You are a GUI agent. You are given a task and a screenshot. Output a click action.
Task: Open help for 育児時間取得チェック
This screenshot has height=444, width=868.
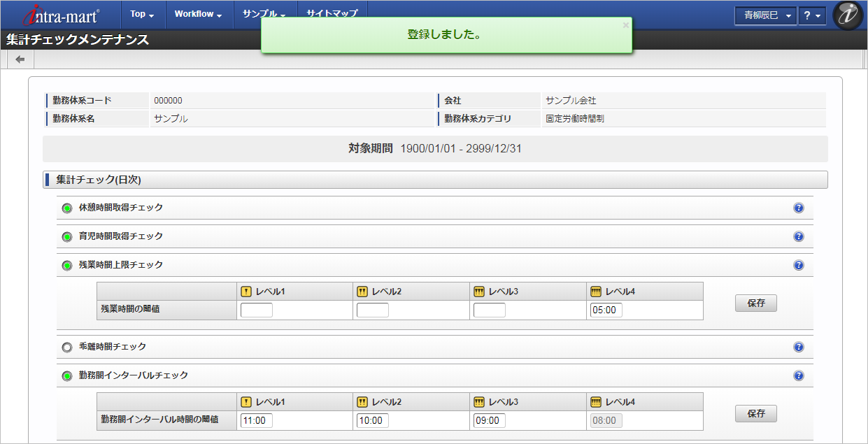[x=799, y=236]
